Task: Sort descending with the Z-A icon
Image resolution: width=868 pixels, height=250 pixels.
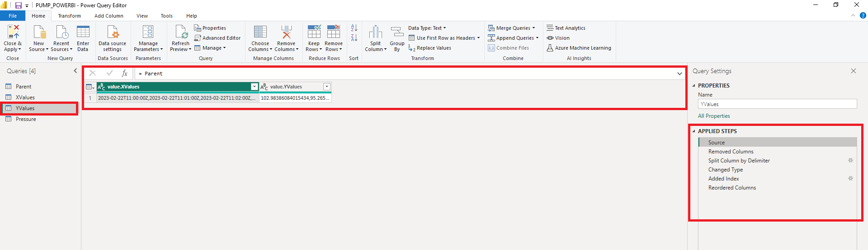Action: point(354,38)
